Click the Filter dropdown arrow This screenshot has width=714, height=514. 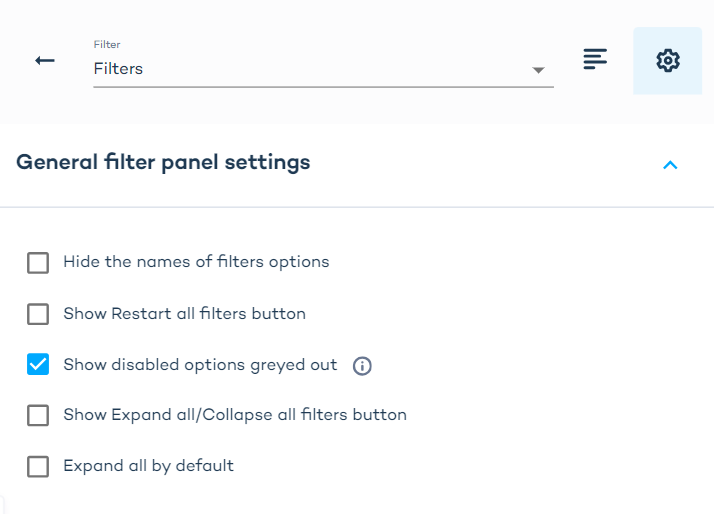pos(538,70)
